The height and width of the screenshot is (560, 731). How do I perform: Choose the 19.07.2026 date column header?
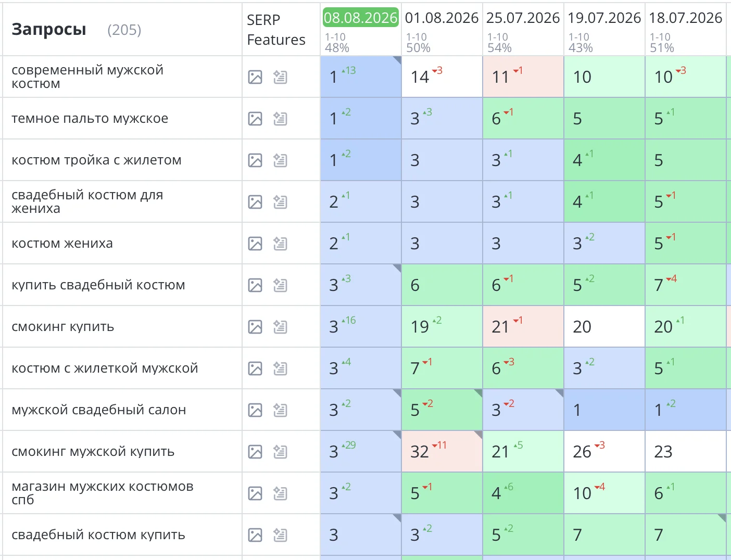pos(604,18)
